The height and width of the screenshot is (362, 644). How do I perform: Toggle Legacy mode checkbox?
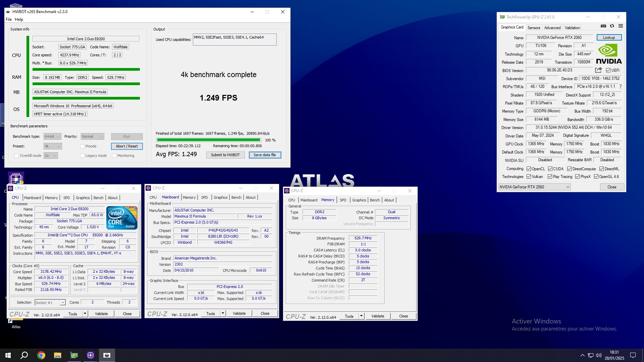point(82,156)
